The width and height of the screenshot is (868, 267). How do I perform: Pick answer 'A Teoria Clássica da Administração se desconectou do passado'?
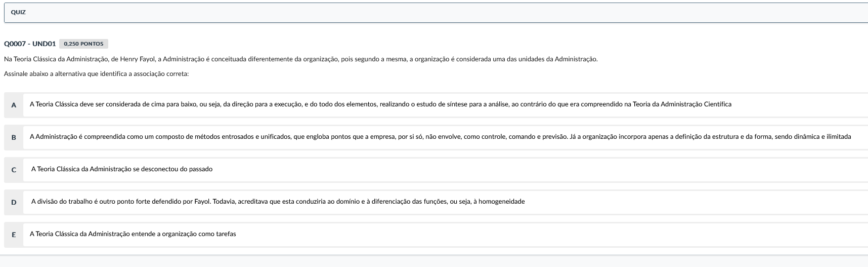point(122,169)
